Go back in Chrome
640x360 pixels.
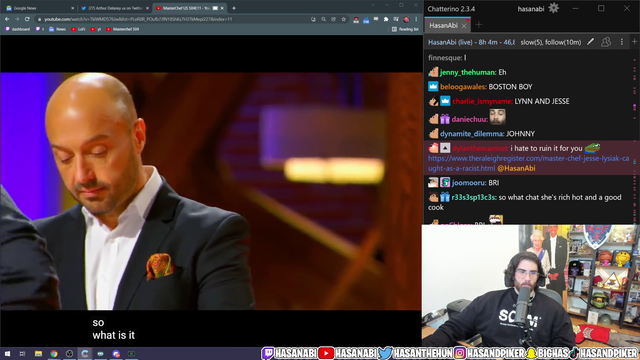click(7, 19)
